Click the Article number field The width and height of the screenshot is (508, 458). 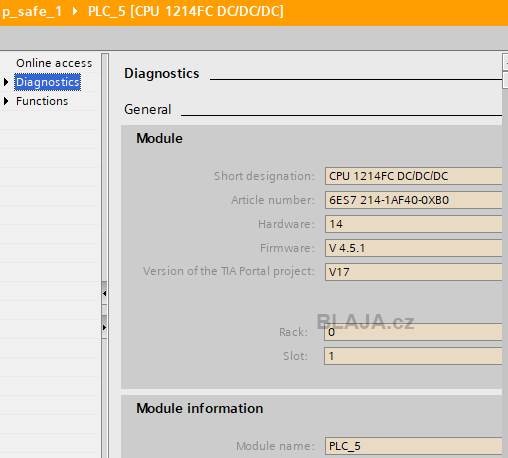[x=413, y=200]
